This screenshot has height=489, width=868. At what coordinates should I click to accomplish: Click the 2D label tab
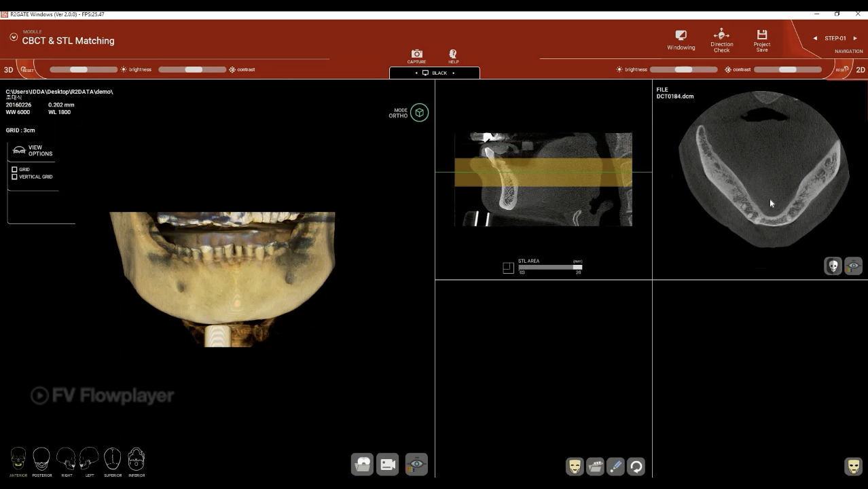click(861, 70)
